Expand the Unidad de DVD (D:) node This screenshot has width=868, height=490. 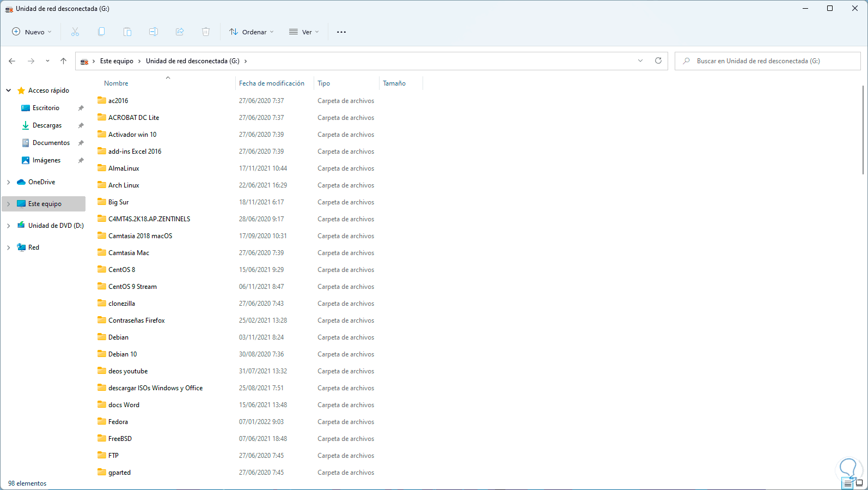click(9, 226)
